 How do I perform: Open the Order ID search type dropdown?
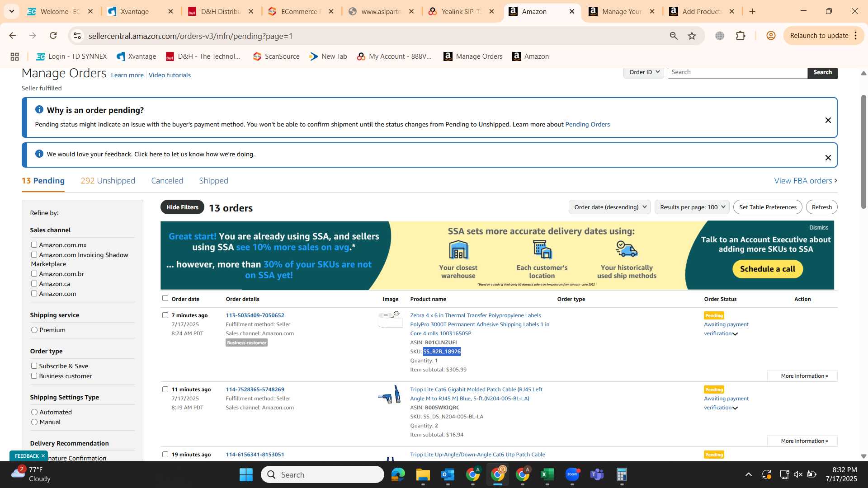click(644, 72)
